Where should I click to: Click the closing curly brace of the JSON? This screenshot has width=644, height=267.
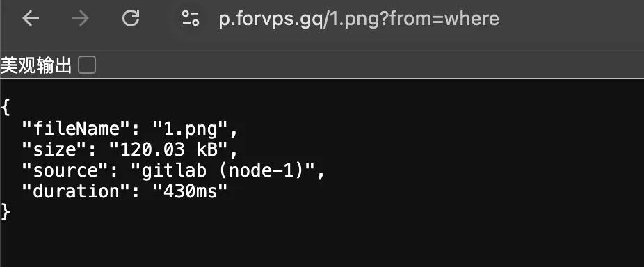pos(5,212)
